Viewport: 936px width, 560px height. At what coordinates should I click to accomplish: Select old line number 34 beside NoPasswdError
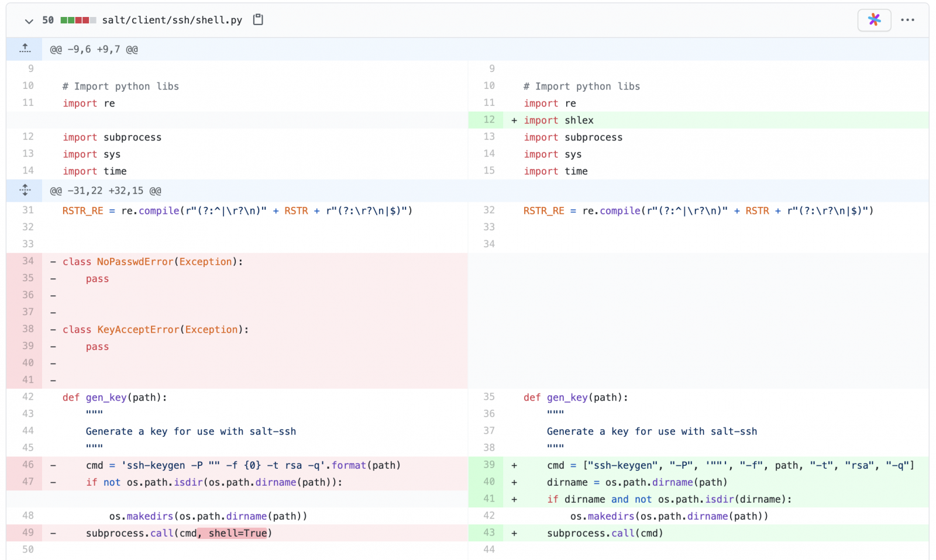coord(27,261)
